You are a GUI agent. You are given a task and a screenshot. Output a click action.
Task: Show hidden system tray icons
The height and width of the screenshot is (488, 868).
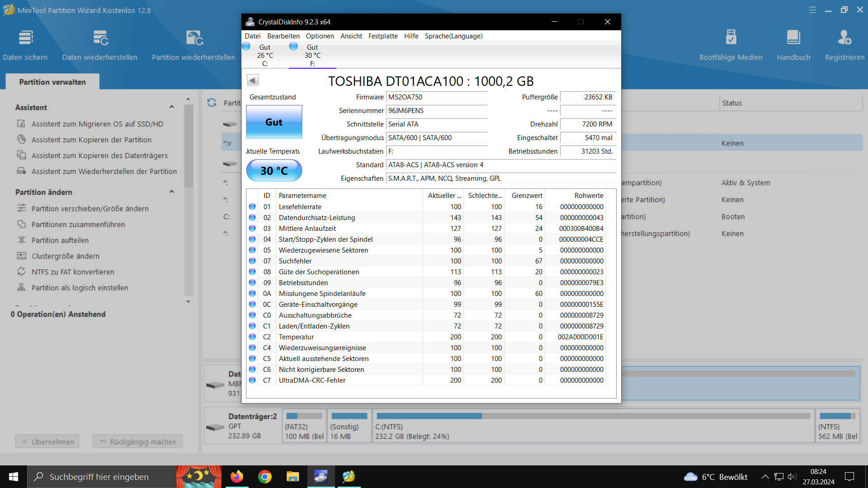pyautogui.click(x=765, y=477)
